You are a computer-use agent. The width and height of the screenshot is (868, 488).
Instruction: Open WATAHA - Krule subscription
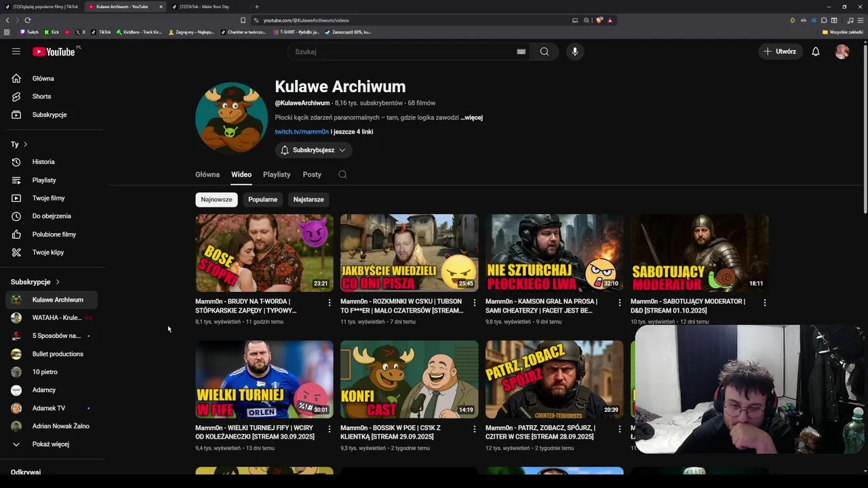click(52, 318)
